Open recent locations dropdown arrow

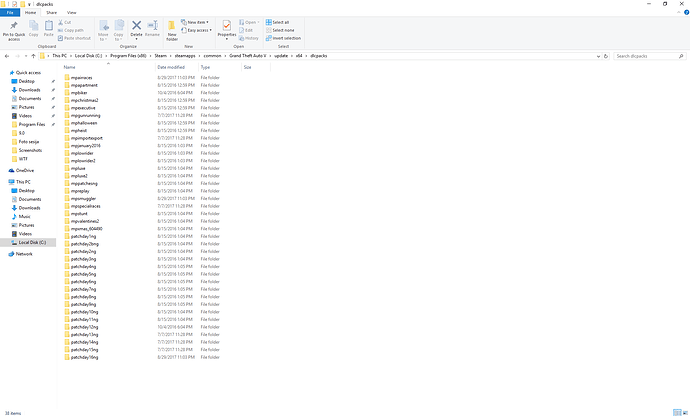click(26, 56)
